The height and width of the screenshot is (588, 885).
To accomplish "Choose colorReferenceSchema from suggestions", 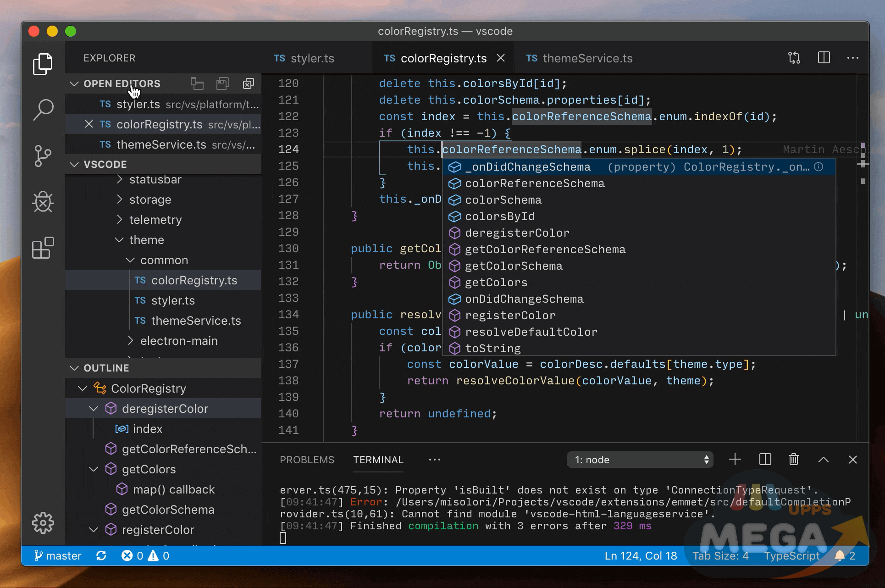I will 639,183.
